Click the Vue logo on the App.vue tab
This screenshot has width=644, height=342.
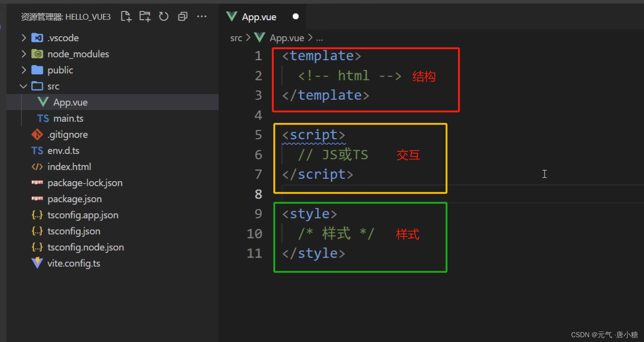point(232,16)
